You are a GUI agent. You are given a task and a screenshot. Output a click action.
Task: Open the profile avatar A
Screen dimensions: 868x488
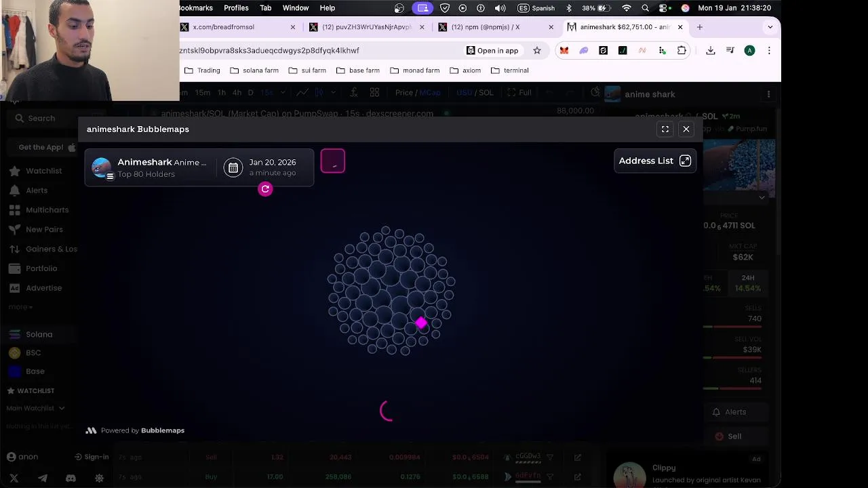pyautogui.click(x=749, y=50)
